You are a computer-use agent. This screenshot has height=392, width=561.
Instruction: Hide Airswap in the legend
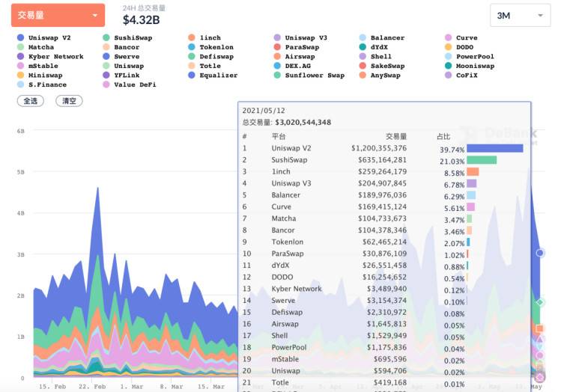pos(294,56)
